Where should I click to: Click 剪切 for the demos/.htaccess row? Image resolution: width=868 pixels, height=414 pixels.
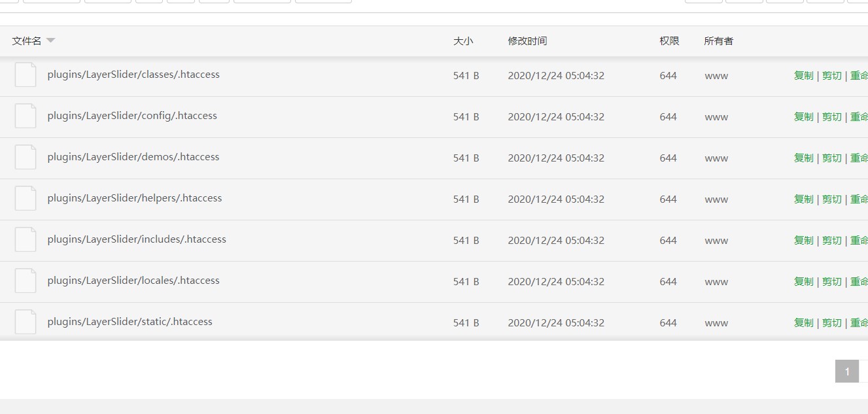(x=831, y=158)
